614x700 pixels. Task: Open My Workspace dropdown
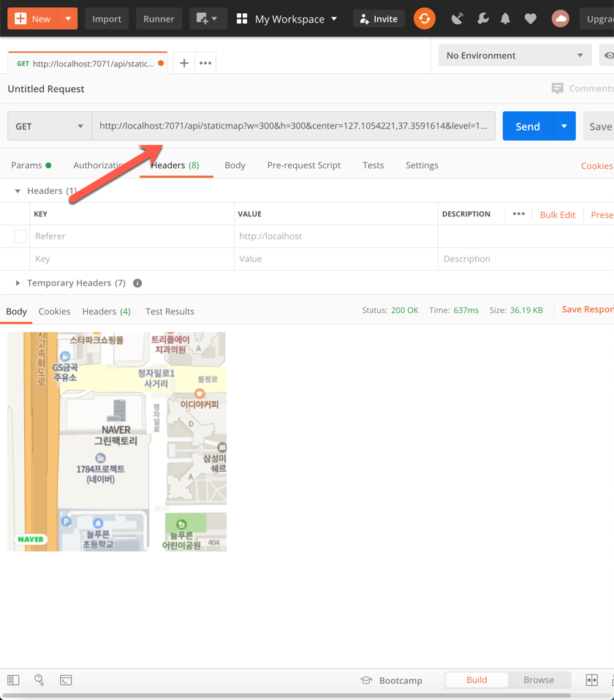tap(296, 19)
